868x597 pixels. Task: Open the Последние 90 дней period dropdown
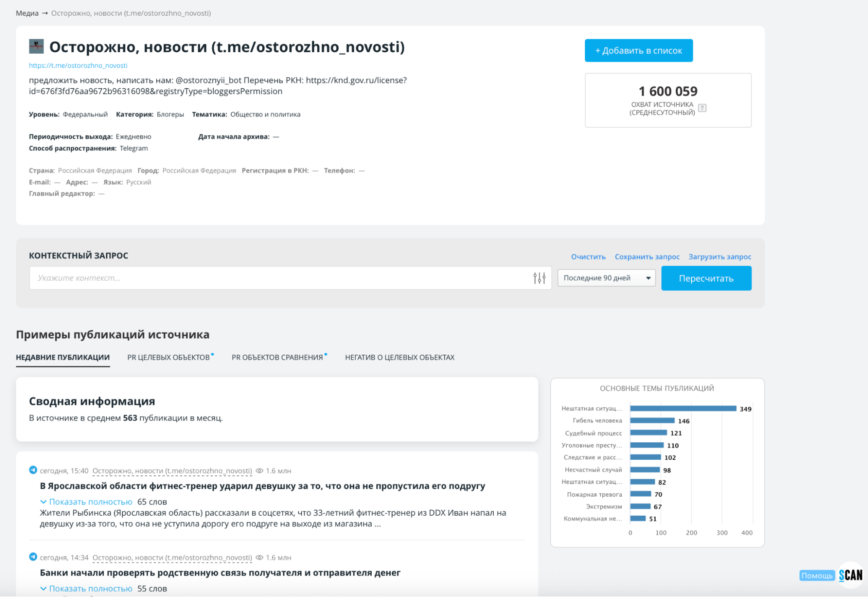[x=606, y=278]
